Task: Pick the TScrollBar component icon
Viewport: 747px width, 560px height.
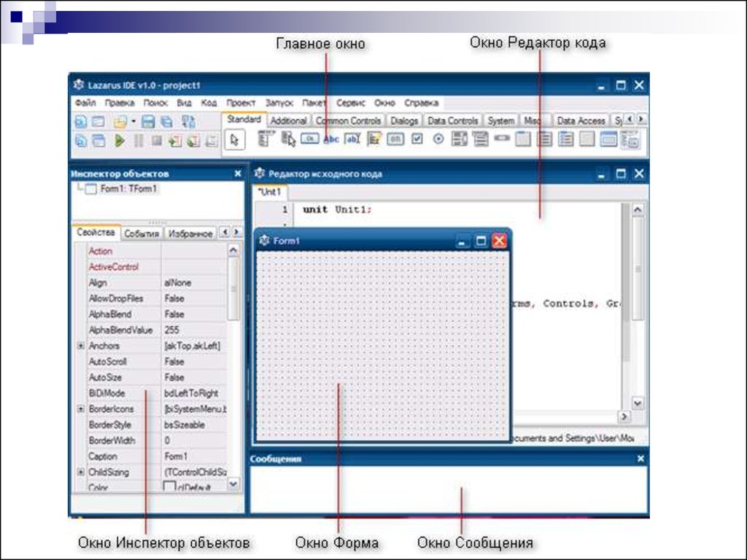Action: 502,138
